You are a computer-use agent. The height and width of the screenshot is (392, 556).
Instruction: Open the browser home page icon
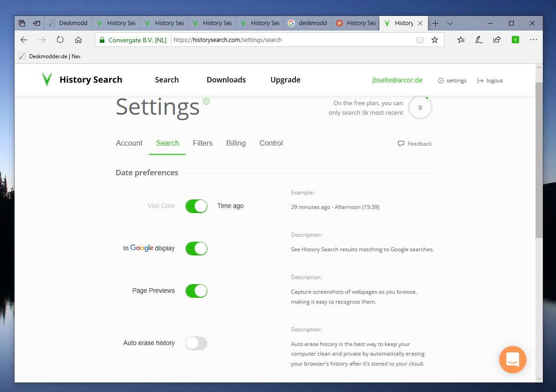[78, 40]
